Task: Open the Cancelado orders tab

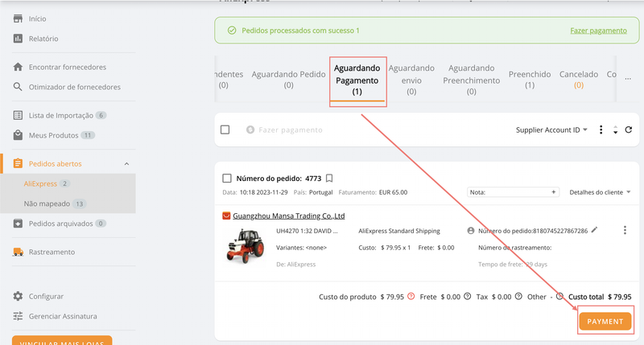Action: pos(578,80)
